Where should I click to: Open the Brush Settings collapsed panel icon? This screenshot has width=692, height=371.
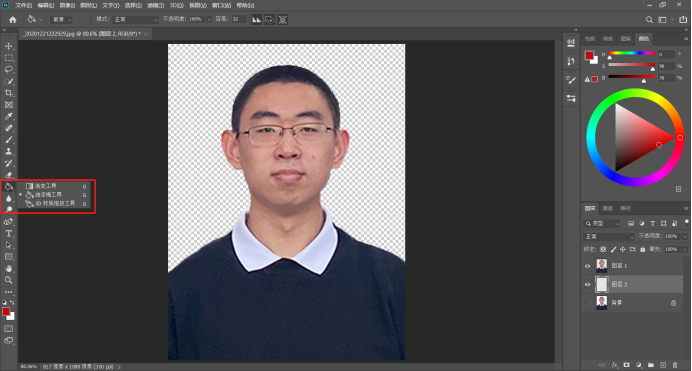point(571,80)
